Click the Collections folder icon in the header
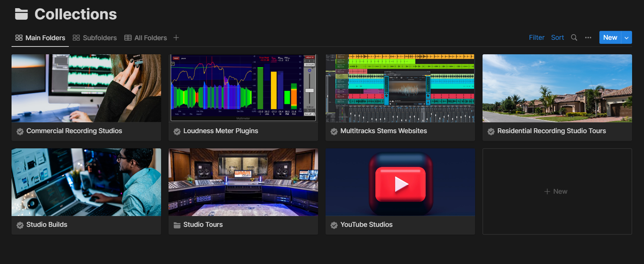This screenshot has width=644, height=264. 21,14
